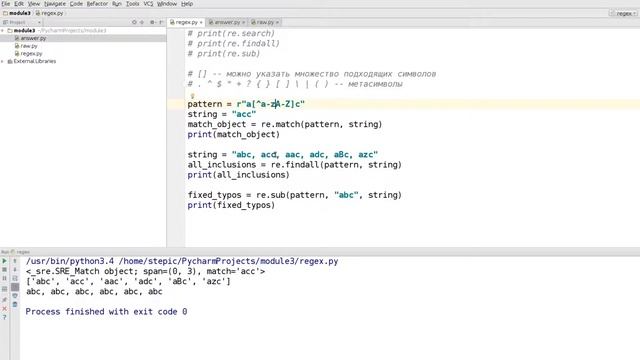
Task: Toggle soft-wrap in console output
Action: [x=15, y=278]
